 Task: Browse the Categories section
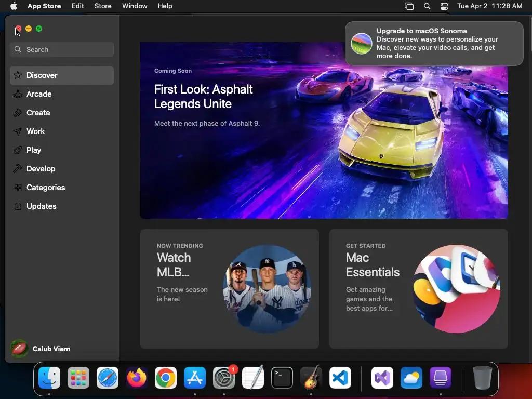pos(62,187)
